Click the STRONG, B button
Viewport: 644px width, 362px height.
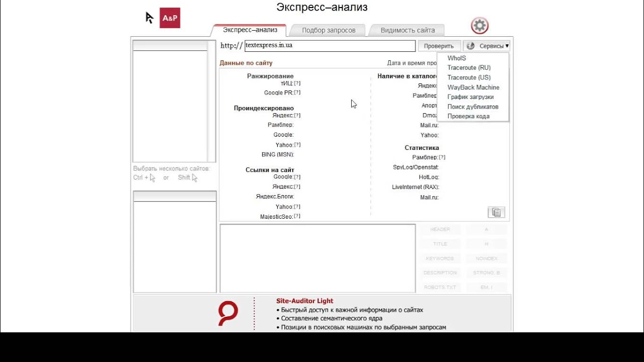[487, 273]
